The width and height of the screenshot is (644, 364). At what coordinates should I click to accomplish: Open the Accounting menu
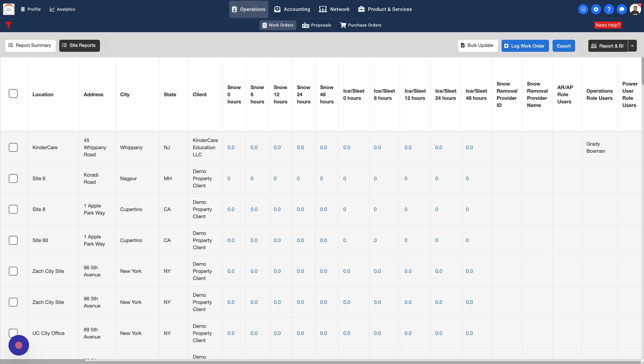tap(292, 9)
